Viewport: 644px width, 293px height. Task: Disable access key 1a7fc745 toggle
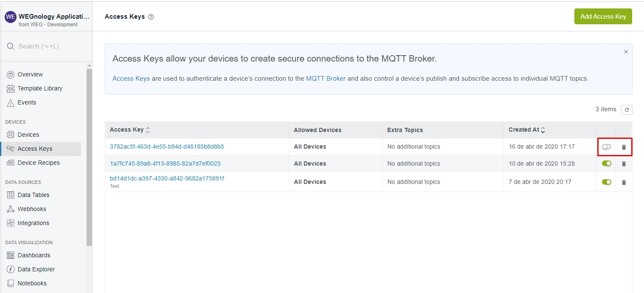point(607,163)
